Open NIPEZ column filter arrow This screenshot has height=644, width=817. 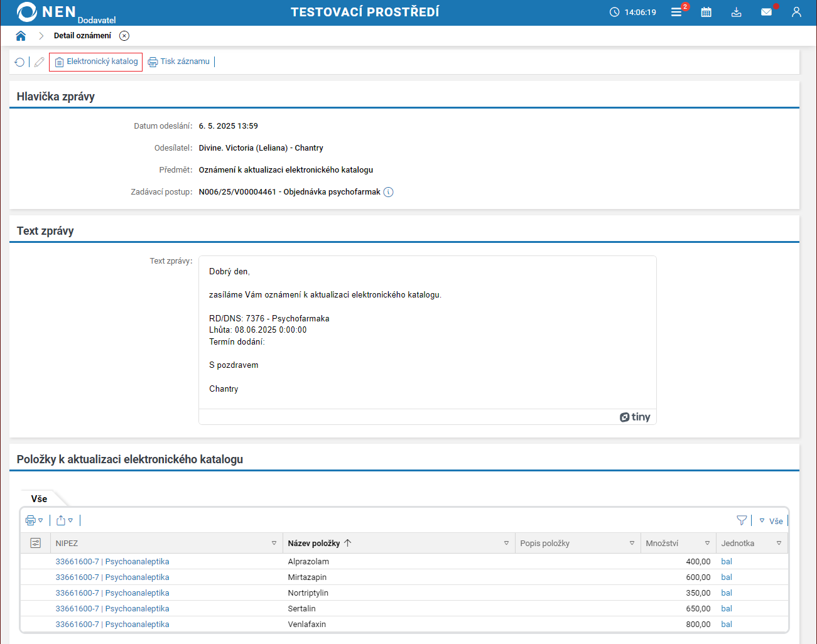coord(274,543)
